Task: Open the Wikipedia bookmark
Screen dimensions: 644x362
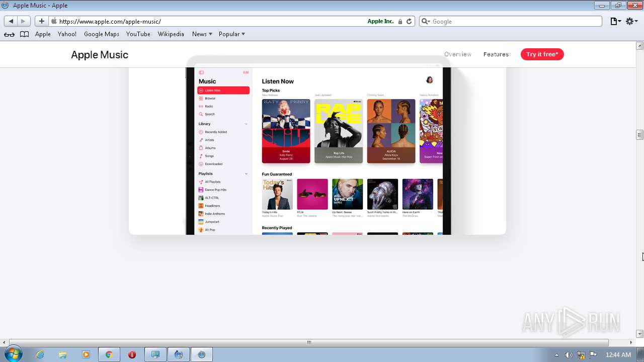Action: click(171, 34)
